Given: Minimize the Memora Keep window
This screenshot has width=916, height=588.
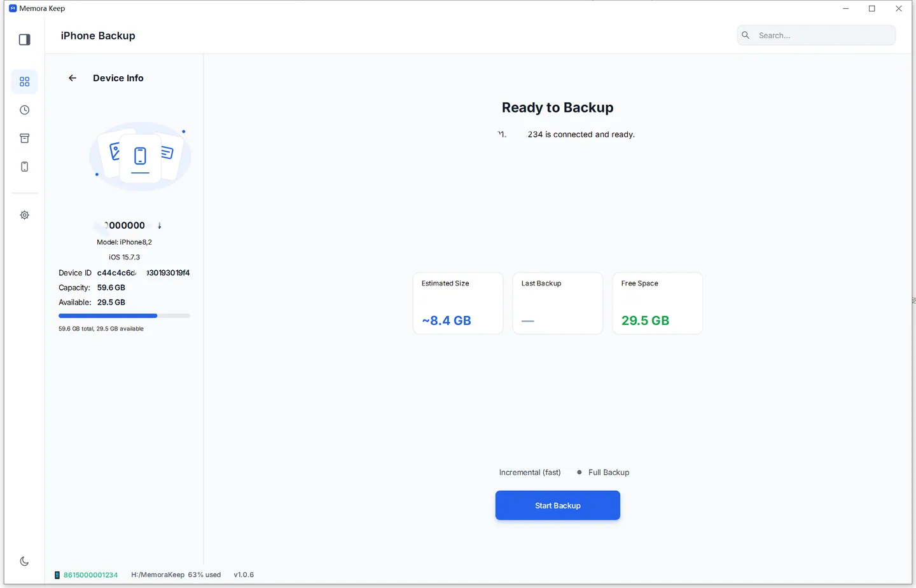Looking at the screenshot, I should pyautogui.click(x=845, y=8).
